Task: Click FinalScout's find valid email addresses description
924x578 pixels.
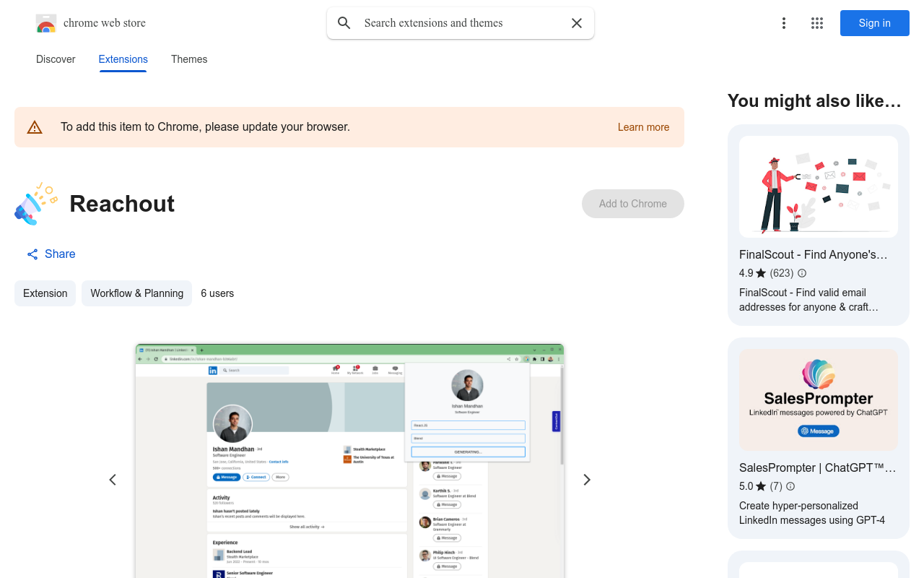Action: click(x=809, y=300)
